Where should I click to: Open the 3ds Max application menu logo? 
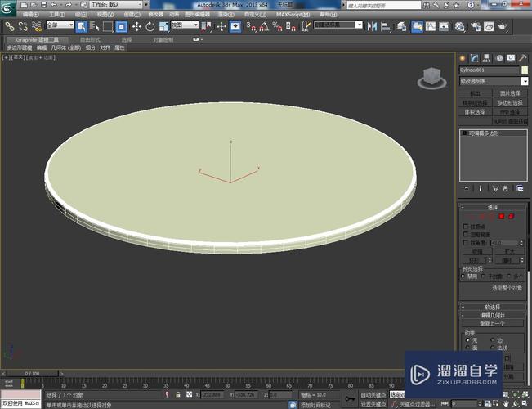click(8, 7)
